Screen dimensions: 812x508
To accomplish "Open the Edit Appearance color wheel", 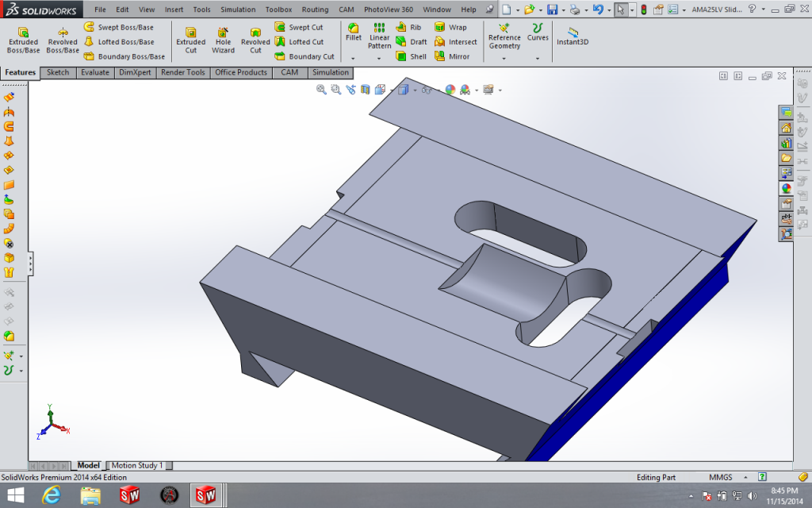I will click(450, 90).
